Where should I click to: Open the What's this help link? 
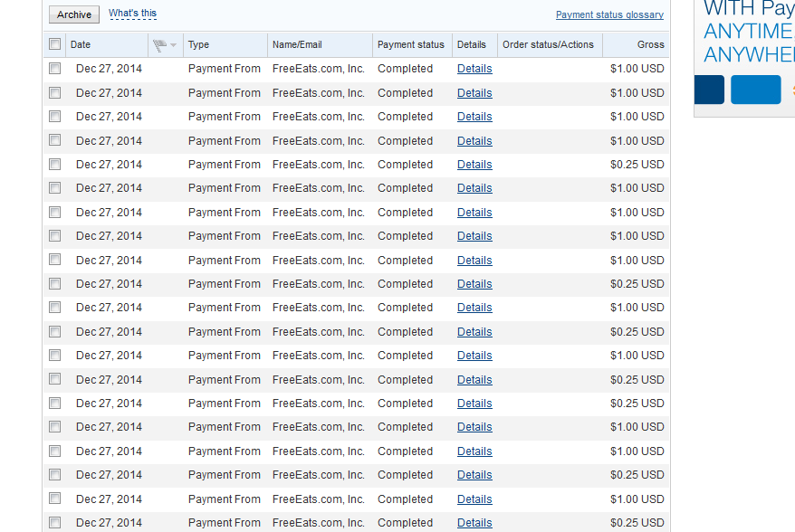point(132,14)
